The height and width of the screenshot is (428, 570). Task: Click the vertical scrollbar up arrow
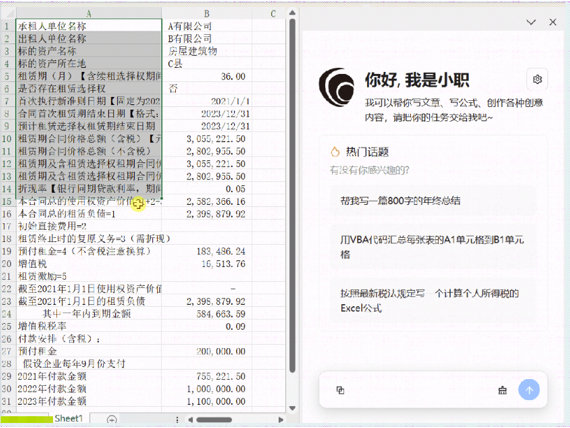tap(292, 13)
